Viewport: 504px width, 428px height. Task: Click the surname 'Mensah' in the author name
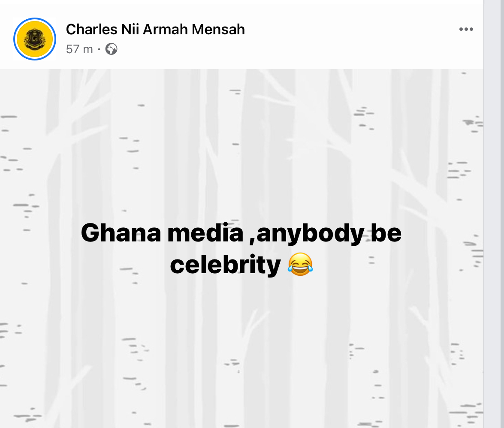(x=218, y=30)
